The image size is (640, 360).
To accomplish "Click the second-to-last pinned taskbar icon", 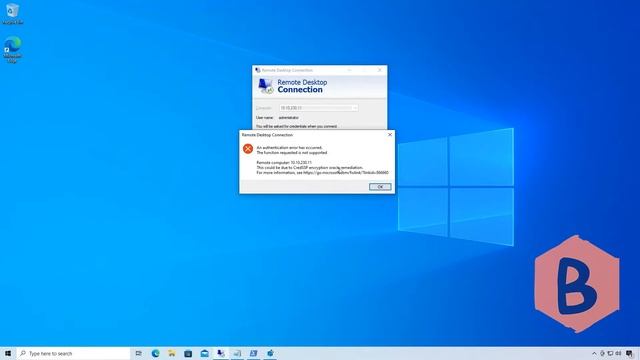I will click(253, 353).
